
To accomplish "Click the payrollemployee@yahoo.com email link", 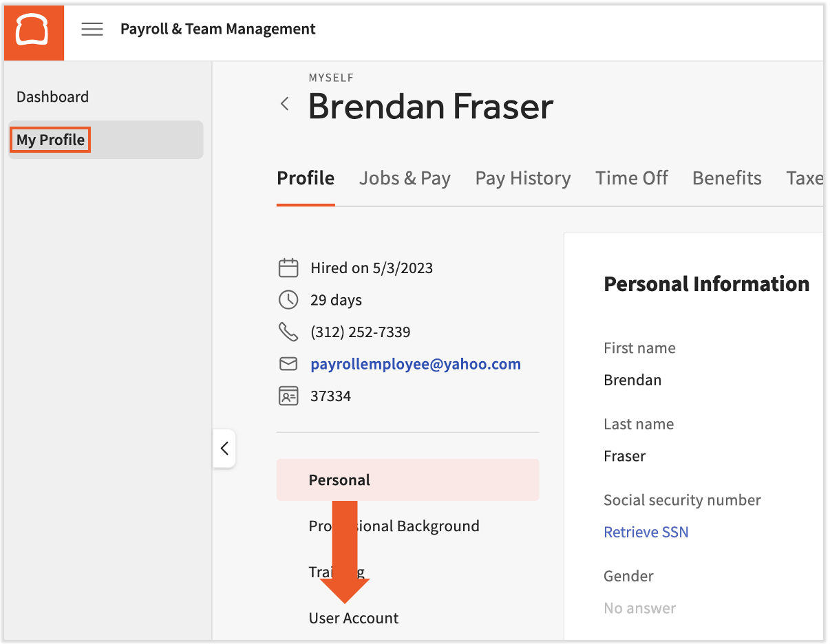I will pos(415,364).
